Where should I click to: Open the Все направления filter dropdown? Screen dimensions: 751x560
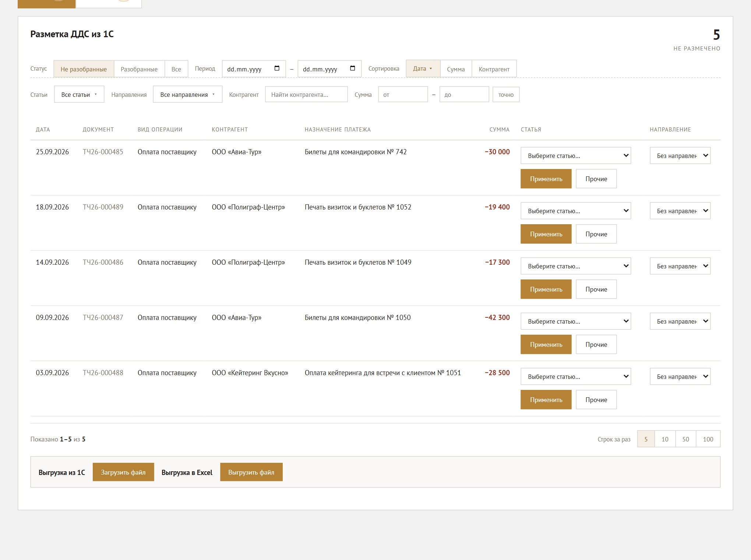[187, 95]
